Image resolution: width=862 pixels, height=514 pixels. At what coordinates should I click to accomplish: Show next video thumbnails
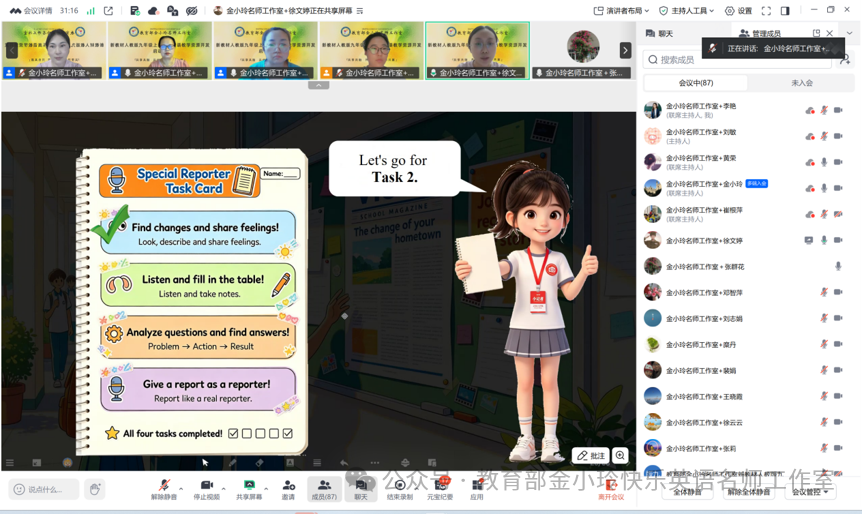click(625, 51)
